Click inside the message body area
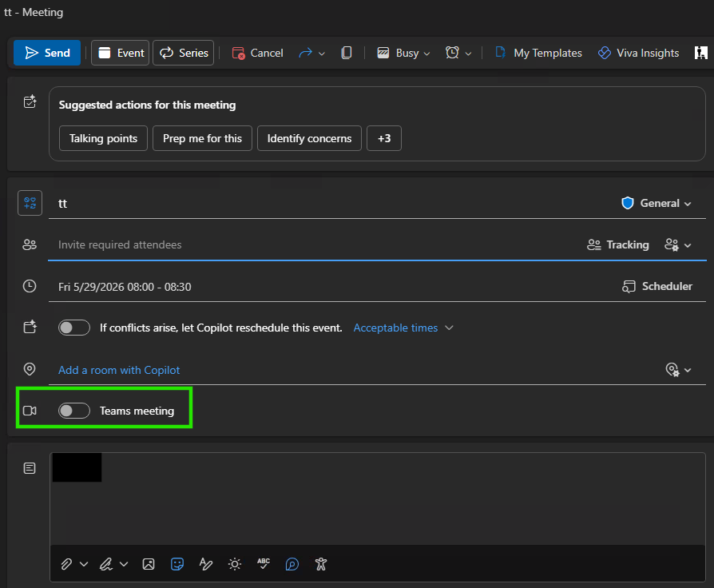 coord(378,499)
